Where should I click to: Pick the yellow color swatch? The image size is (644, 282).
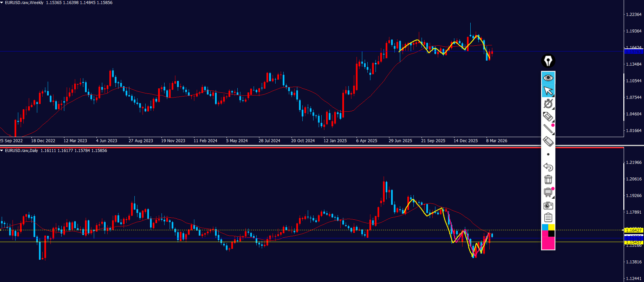[552, 227]
